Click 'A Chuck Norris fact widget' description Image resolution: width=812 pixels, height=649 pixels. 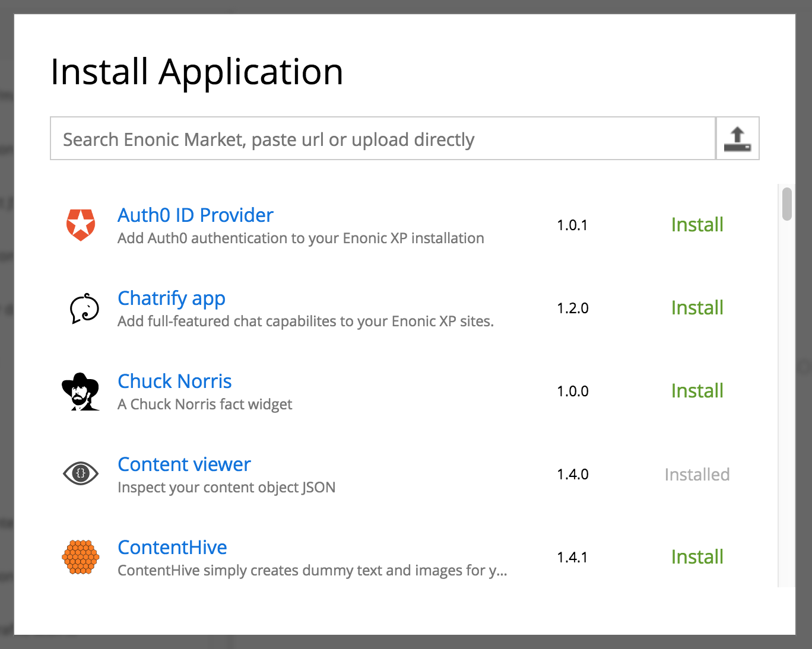click(205, 404)
